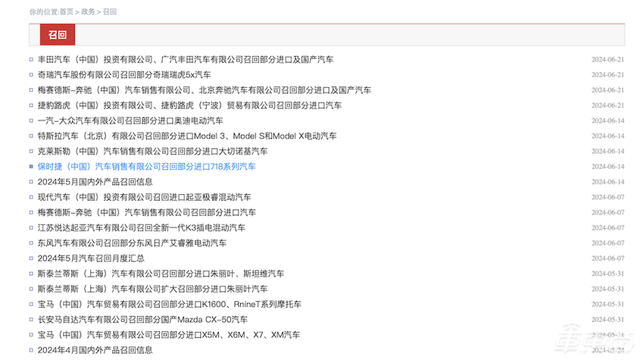The width and height of the screenshot is (644, 363).
Task: Open the FAW-Volkswagen Audi electric recall link
Action: tap(130, 120)
